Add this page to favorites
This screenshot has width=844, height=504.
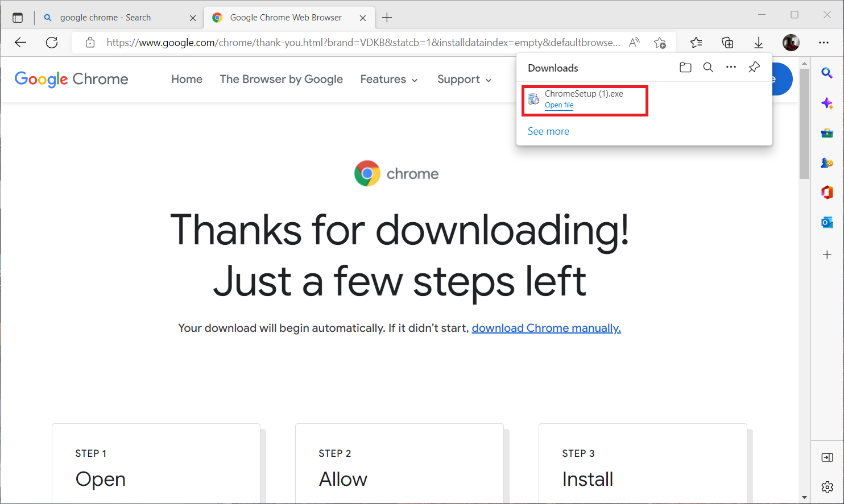click(x=660, y=43)
